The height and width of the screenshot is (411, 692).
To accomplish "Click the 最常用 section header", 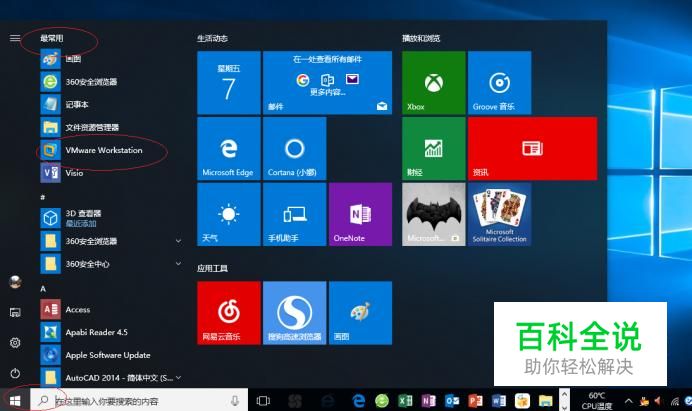I will tap(52, 38).
